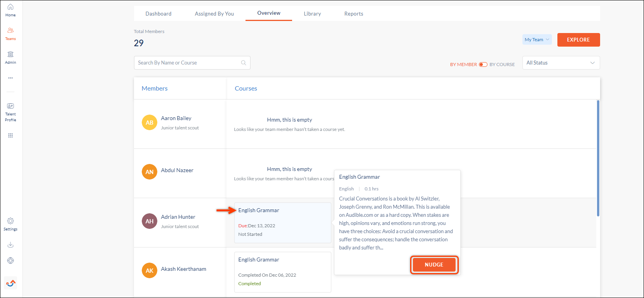644x298 pixels.
Task: Click the Members column header
Action: [x=155, y=89]
